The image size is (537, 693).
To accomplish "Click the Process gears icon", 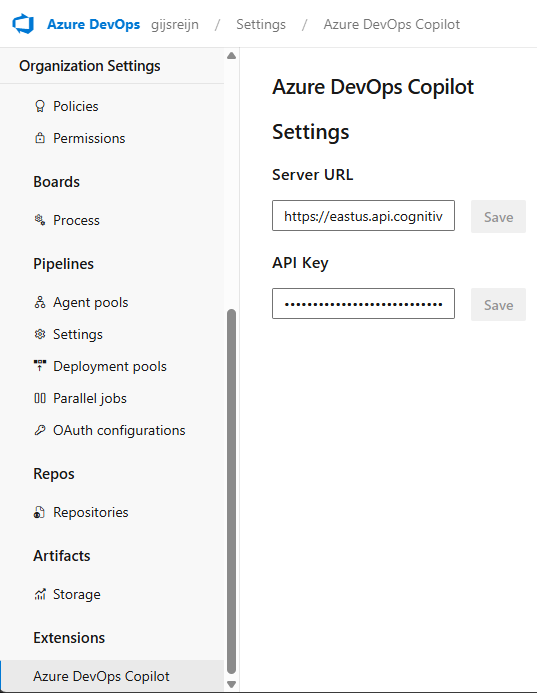I will (x=40, y=220).
